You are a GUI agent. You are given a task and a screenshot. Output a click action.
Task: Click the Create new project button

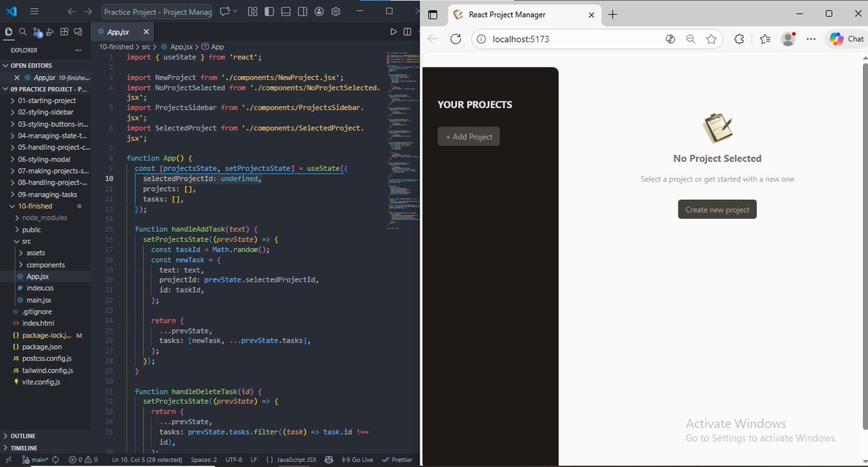pyautogui.click(x=717, y=209)
